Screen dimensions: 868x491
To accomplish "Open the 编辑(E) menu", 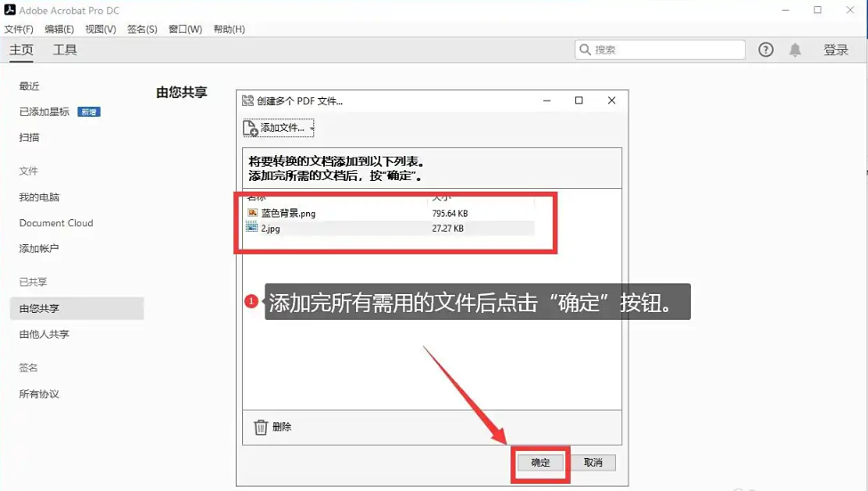I will click(60, 29).
